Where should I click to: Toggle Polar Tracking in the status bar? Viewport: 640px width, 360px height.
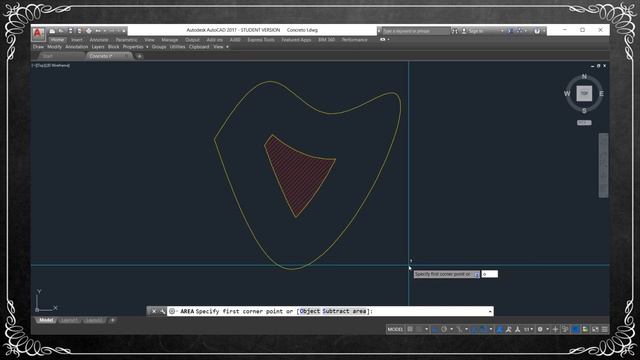[444, 329]
